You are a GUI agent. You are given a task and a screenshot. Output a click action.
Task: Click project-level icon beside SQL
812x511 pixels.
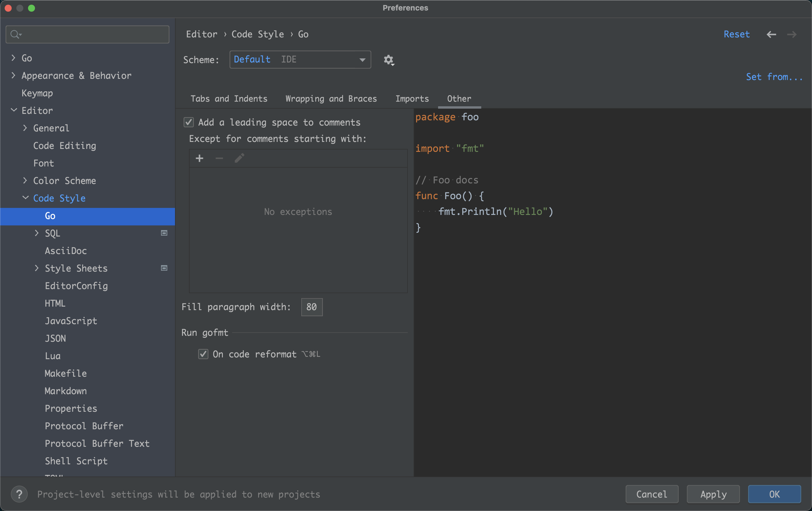(x=164, y=233)
